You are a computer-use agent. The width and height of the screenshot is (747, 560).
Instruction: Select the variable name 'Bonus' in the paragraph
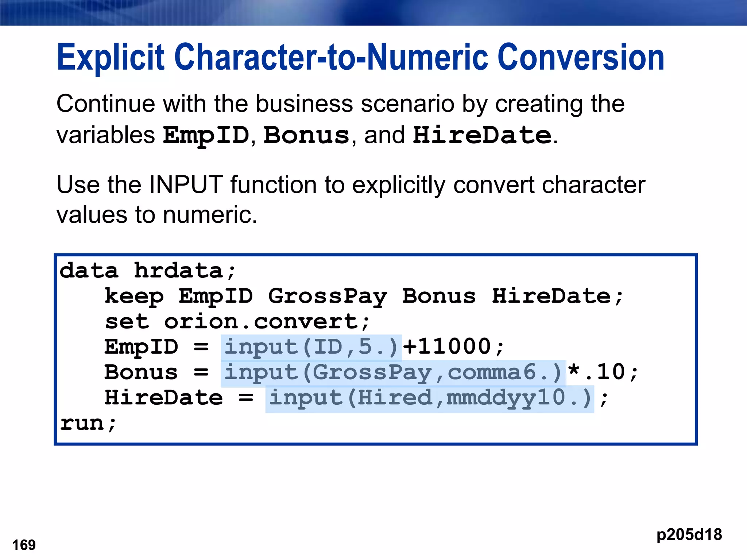click(306, 136)
